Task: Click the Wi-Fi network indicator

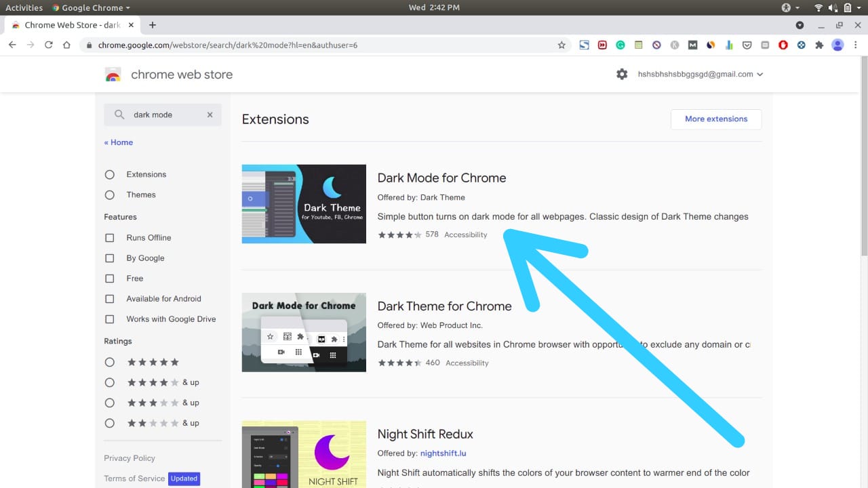Action: pos(818,7)
